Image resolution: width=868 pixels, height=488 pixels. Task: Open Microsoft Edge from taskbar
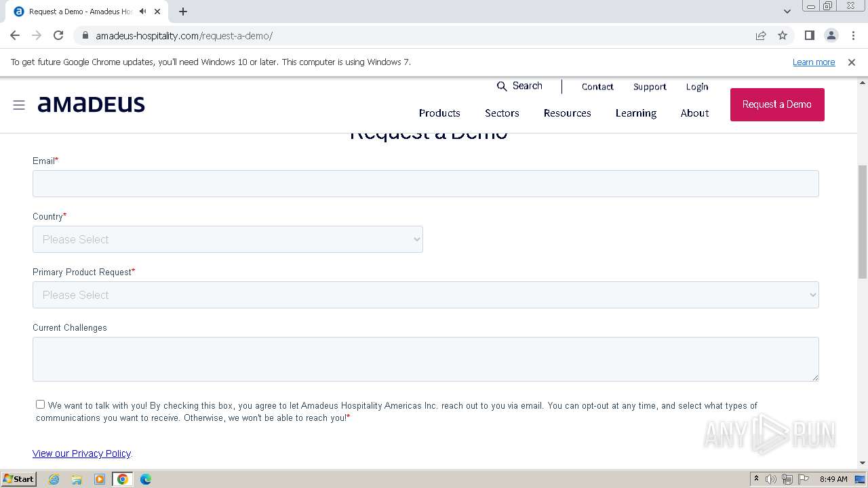145,479
